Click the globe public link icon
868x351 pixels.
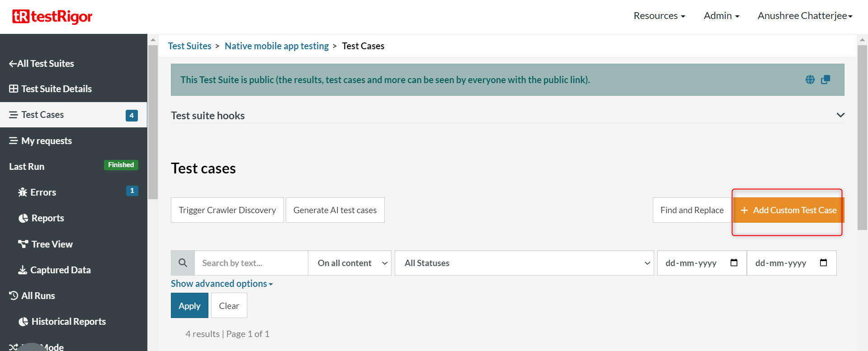coord(810,80)
